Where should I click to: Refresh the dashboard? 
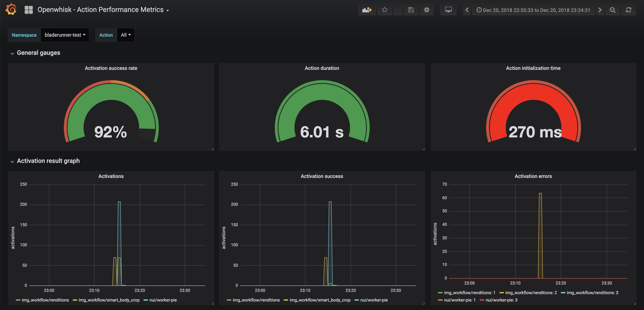pyautogui.click(x=628, y=10)
